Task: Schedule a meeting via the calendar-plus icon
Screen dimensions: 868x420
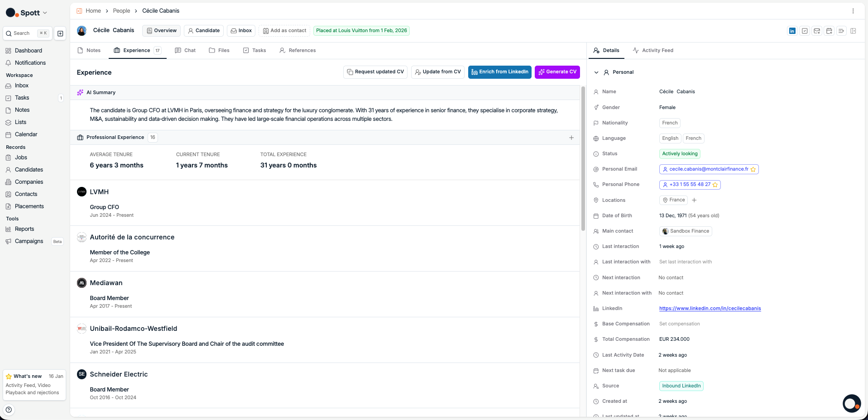Action: (829, 31)
